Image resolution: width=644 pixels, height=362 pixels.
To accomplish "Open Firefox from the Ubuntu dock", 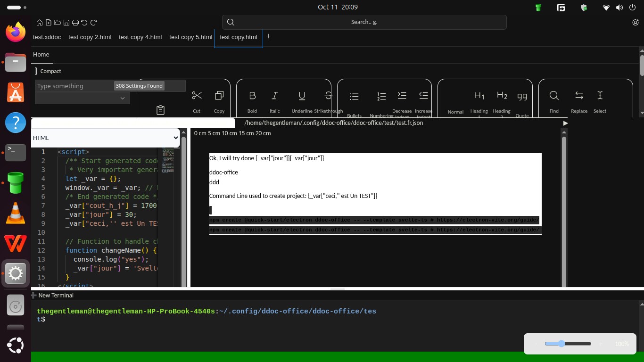I will [16, 32].
